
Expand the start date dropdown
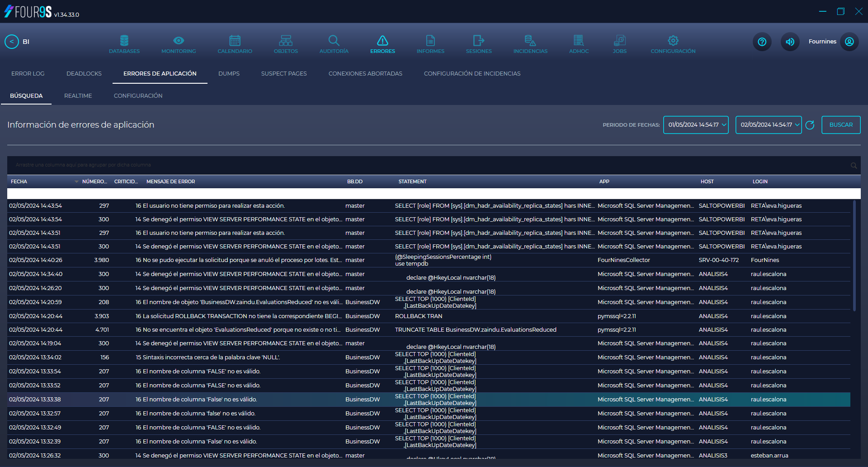coord(724,125)
